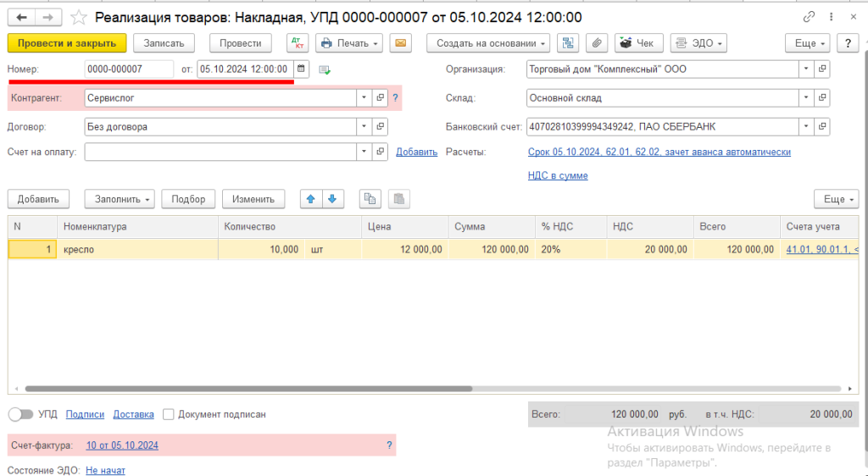Check the Документ подписан checkbox

[169, 414]
